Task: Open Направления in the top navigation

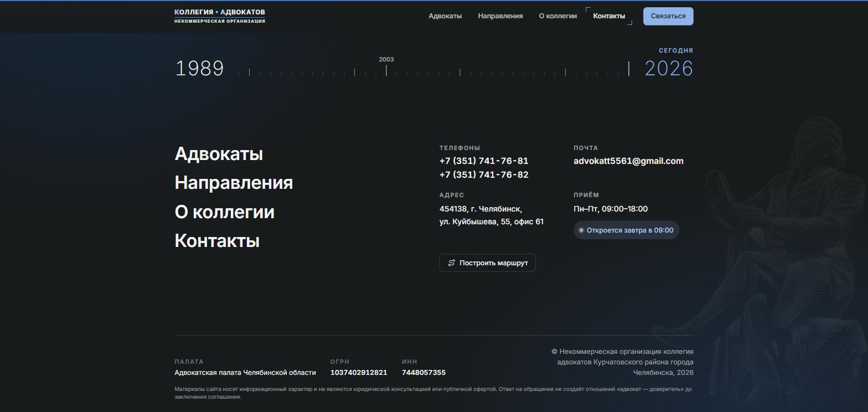Action: pyautogui.click(x=500, y=16)
